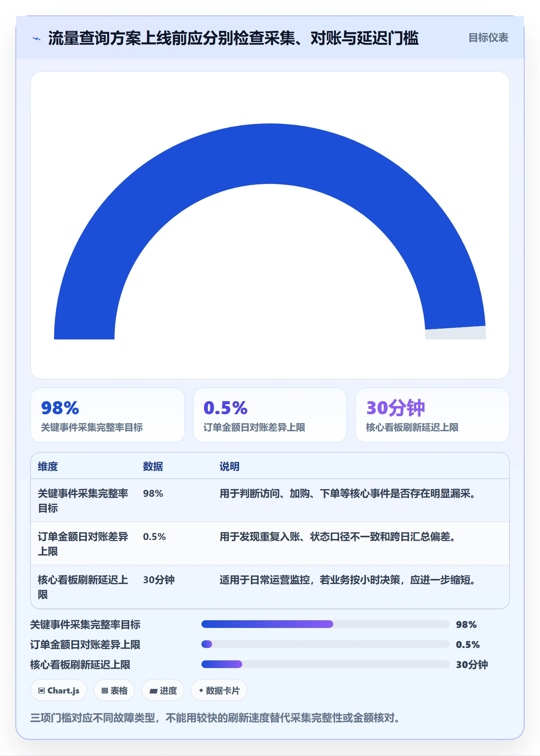Select the 30分钟 cell in the table
This screenshot has width=540, height=756.
tap(159, 580)
